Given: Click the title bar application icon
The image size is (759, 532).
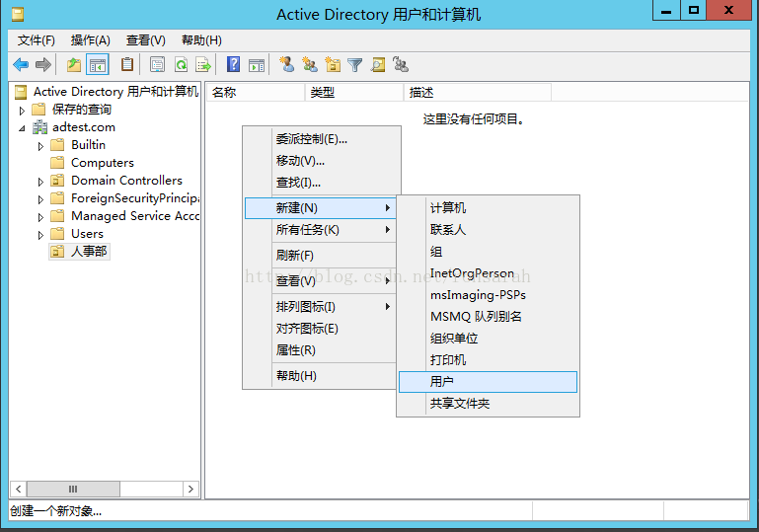Looking at the screenshot, I should (18, 15).
